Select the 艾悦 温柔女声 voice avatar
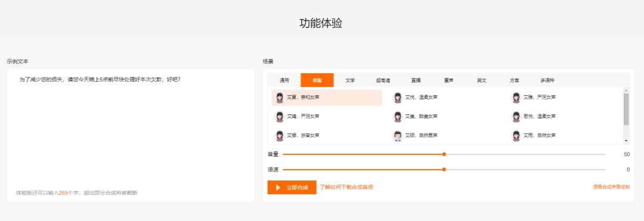 point(398,98)
